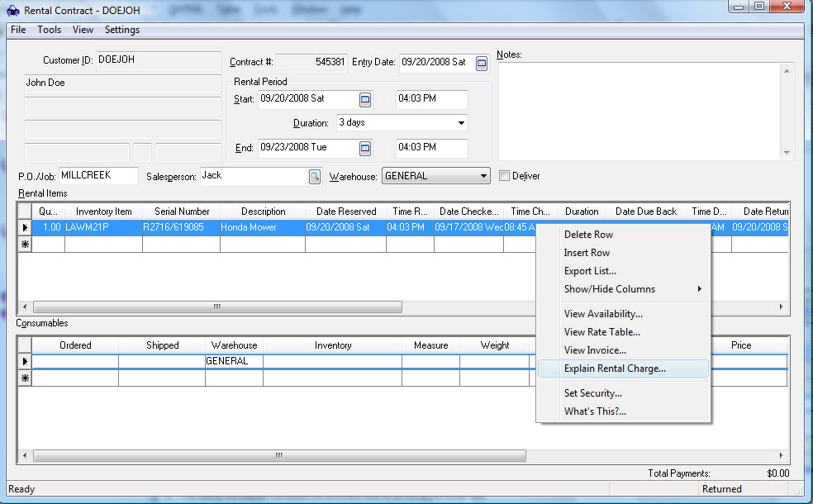Click View Availability in context menu
The width and height of the screenshot is (813, 504).
coord(603,314)
